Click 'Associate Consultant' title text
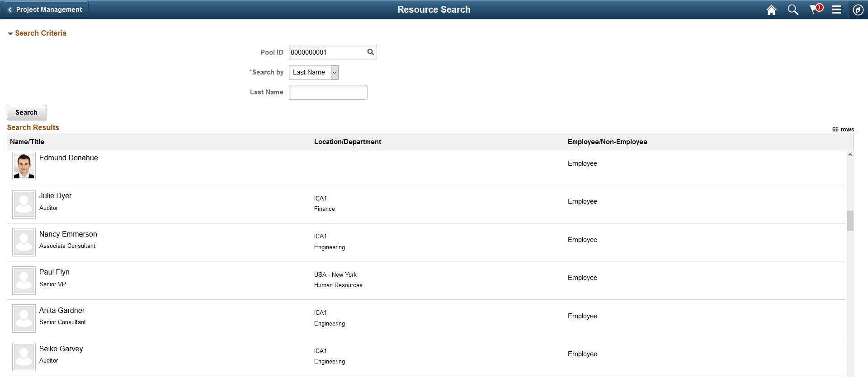 [67, 246]
